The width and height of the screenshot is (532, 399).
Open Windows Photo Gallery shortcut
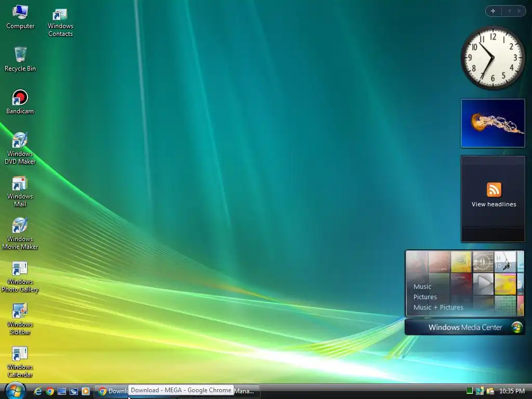(x=20, y=276)
